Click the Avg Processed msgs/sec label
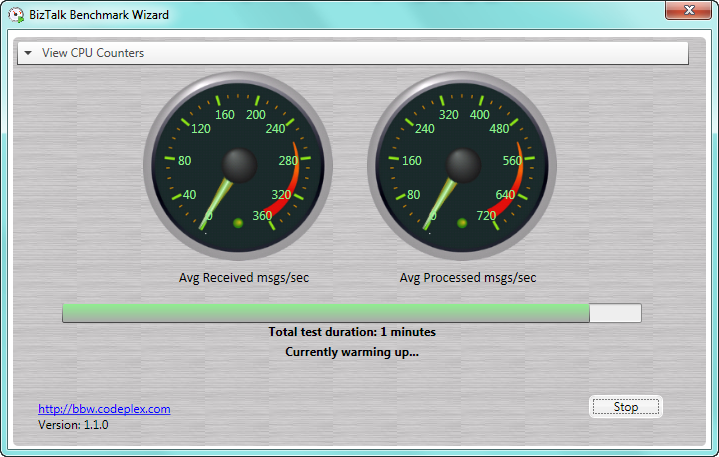 coord(468,277)
